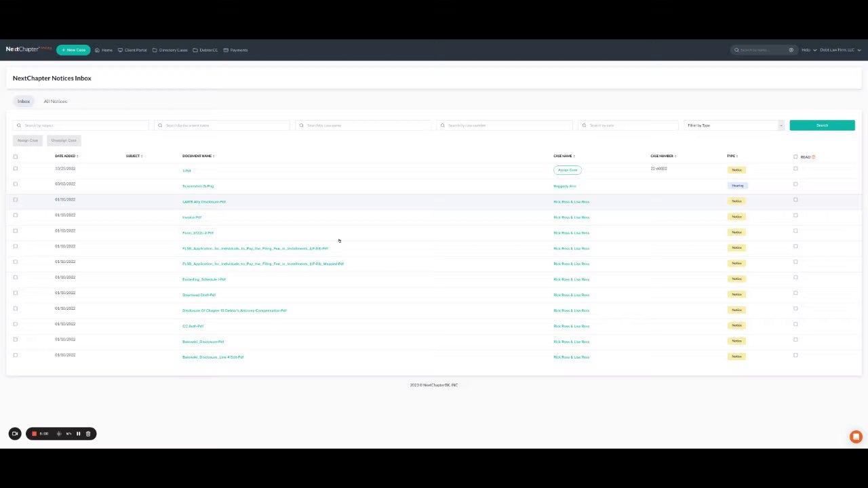Image resolution: width=868 pixels, height=488 pixels.
Task: Click the New Case button
Action: (x=73, y=50)
